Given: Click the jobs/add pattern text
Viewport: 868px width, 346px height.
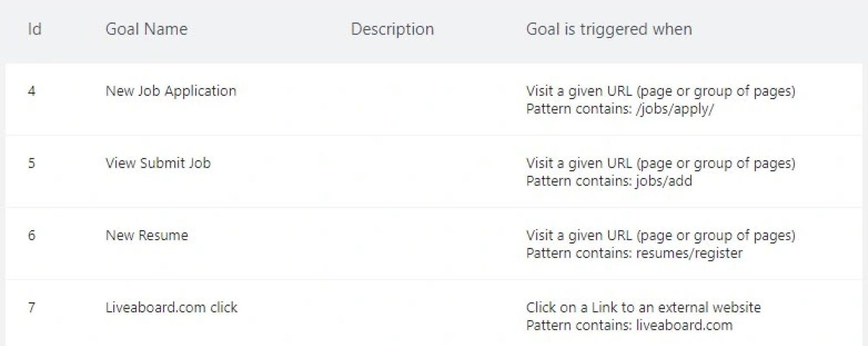Looking at the screenshot, I should coord(664,181).
